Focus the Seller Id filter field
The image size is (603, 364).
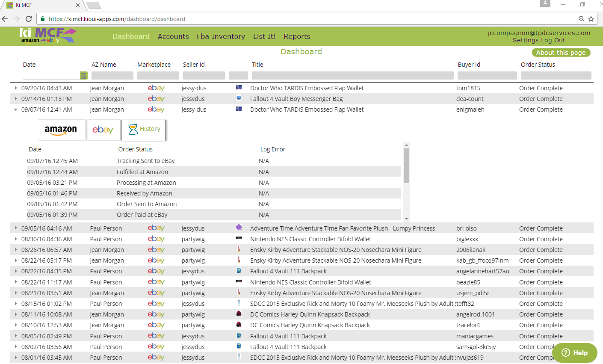point(204,76)
